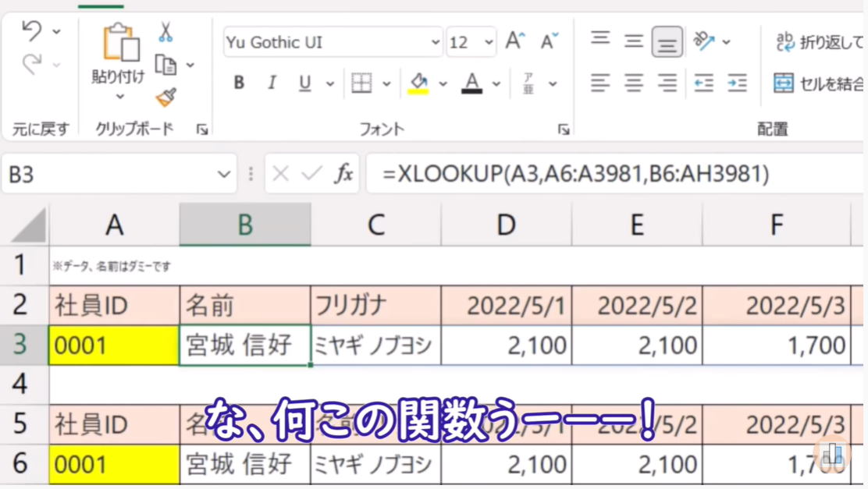Click the Undo arrow icon
This screenshot has height=489, width=868.
click(31, 31)
